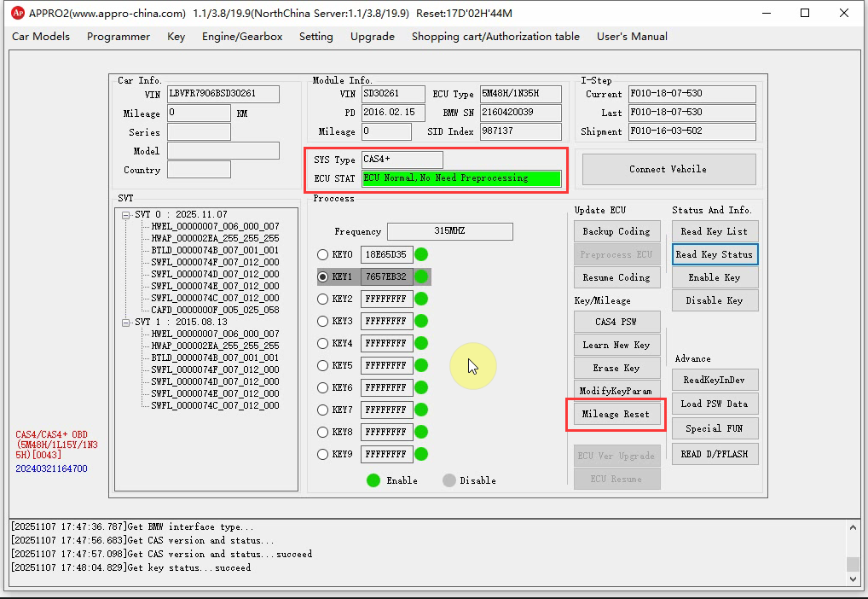Select the CAFD_0000000F tree entry
The image size is (868, 599).
215,311
